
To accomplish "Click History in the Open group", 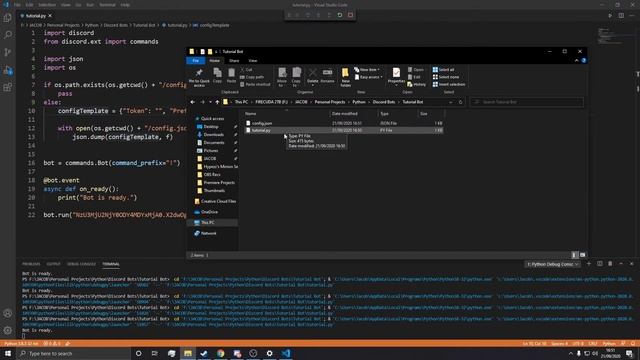I will tap(416, 84).
